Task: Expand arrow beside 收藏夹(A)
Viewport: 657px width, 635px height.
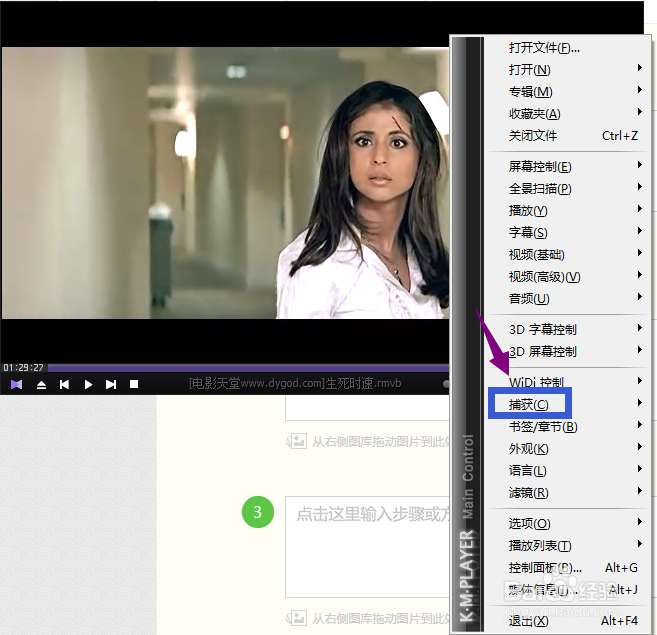Action: point(639,111)
